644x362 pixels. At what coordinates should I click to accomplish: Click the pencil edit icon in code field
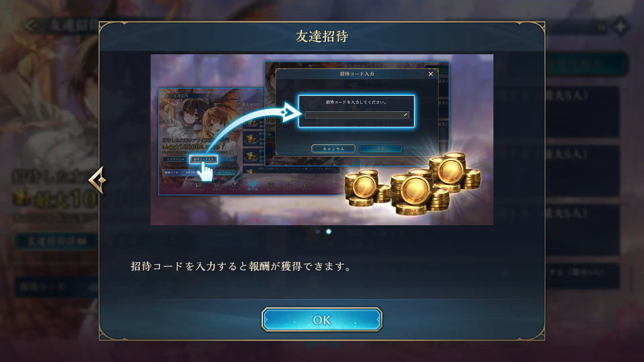click(405, 115)
